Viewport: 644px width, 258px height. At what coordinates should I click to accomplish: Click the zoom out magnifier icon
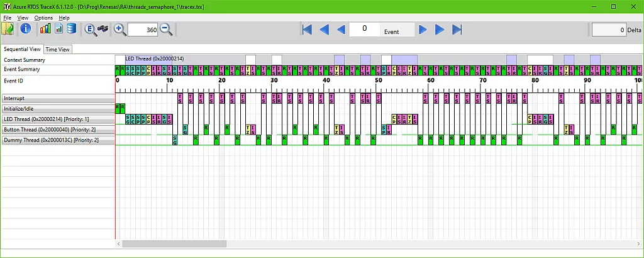pos(166,29)
